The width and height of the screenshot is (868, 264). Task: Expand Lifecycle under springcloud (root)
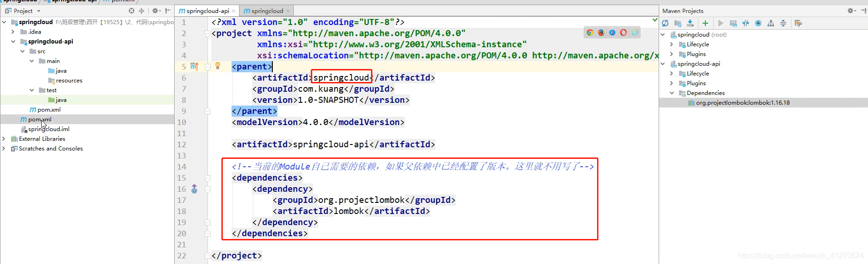coord(672,44)
